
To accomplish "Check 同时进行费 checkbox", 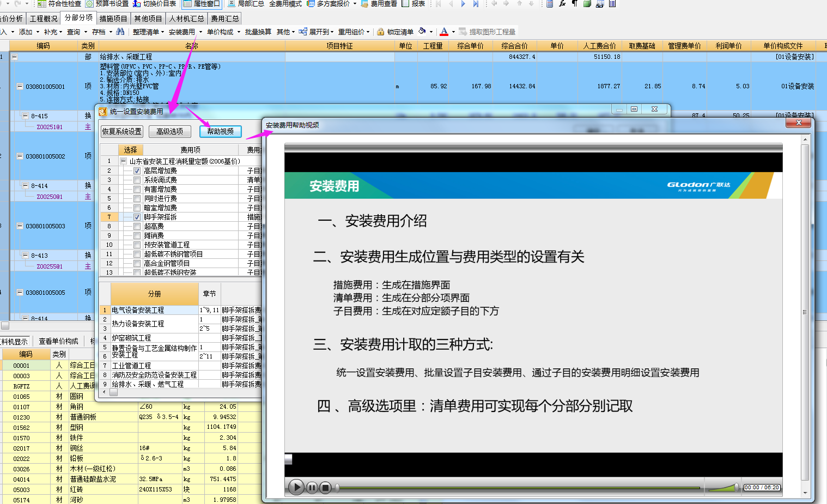I will pos(137,198).
